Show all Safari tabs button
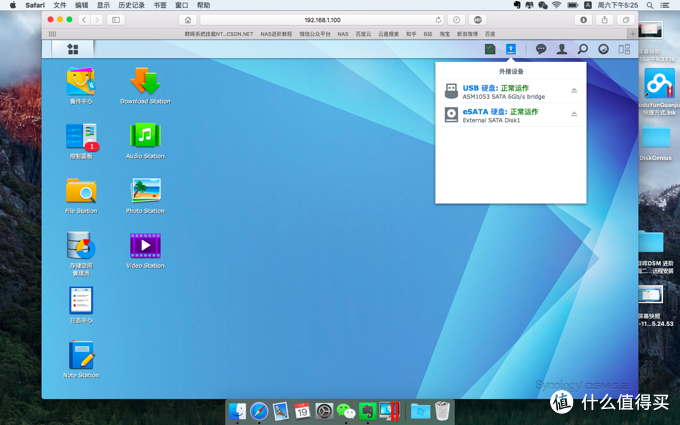The width and height of the screenshot is (680, 425). pos(626,20)
